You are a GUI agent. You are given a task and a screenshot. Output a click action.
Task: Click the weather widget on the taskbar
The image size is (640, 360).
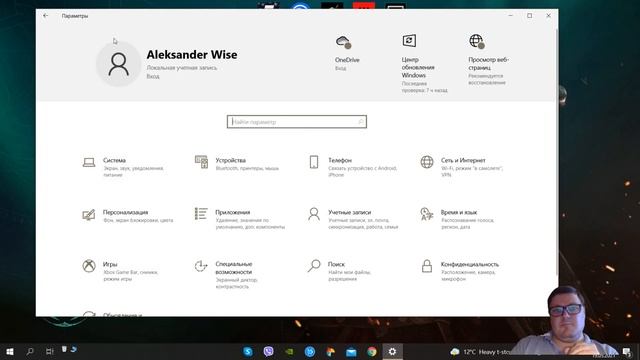480,351
